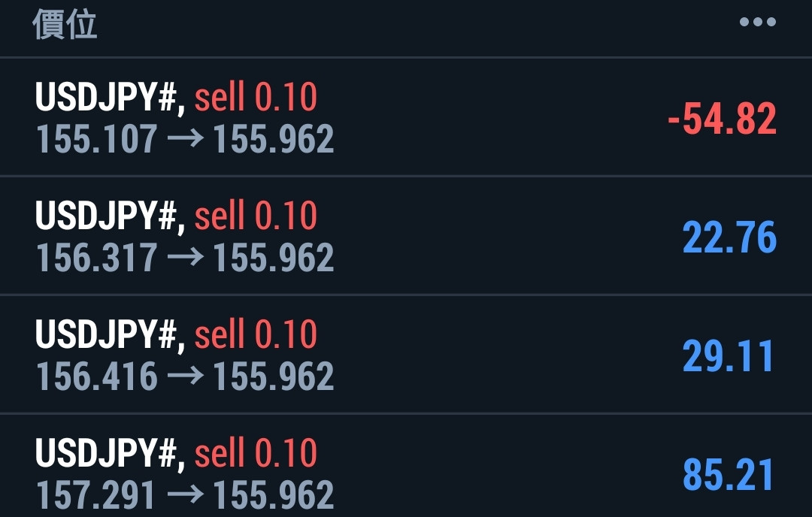Click the 29.11 profit value

729,356
